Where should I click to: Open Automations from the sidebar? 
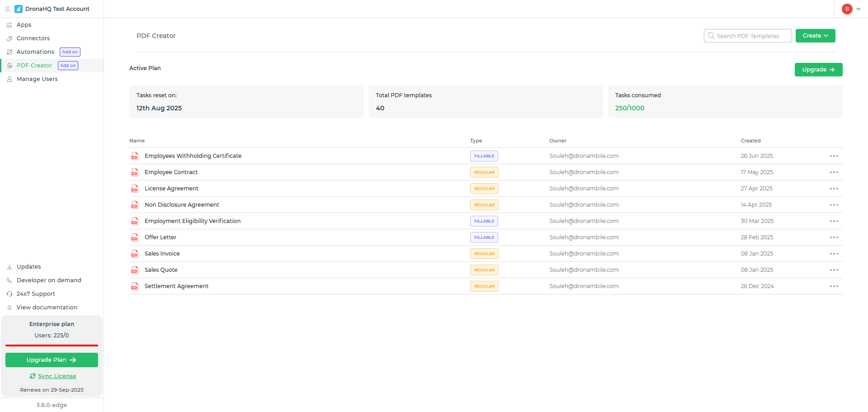[x=35, y=52]
